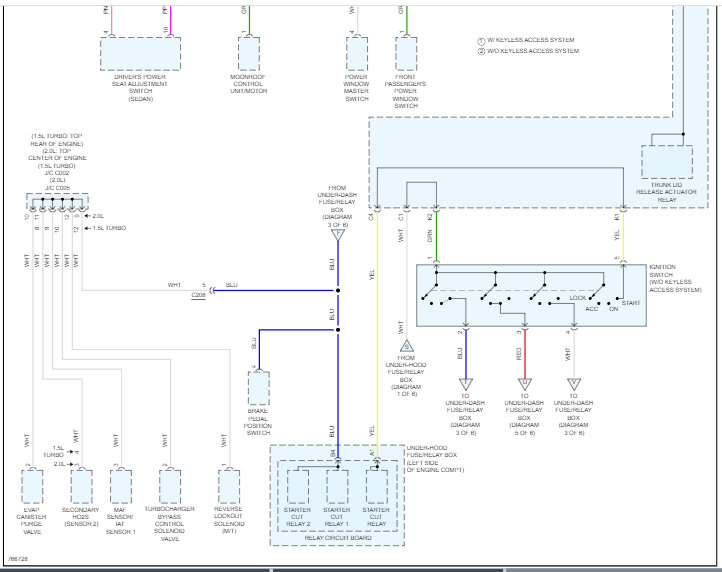Select the "MOONROOF CONTROL UNIT/MOTOR" label
The image size is (722, 572).
(249, 84)
